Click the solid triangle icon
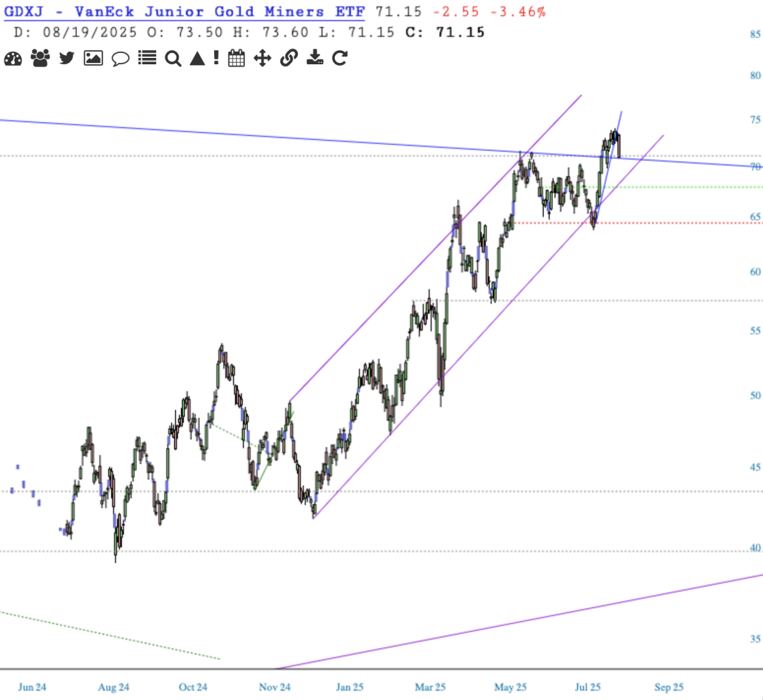Image resolution: width=763 pixels, height=700 pixels. point(197,59)
